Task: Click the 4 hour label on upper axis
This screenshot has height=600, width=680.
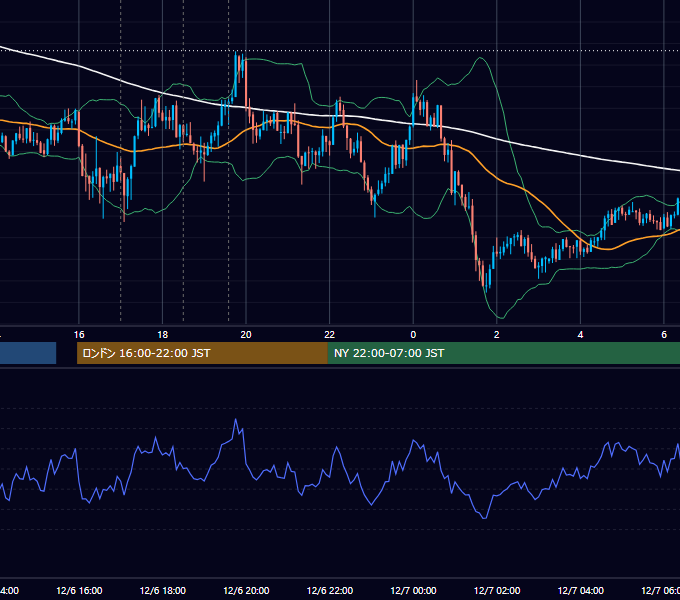Action: coord(580,335)
